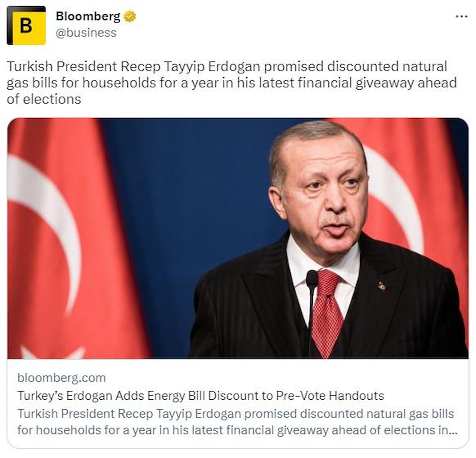Open the Bloomberg display name profile link
The width and height of the screenshot is (476, 458).
pyautogui.click(x=88, y=16)
